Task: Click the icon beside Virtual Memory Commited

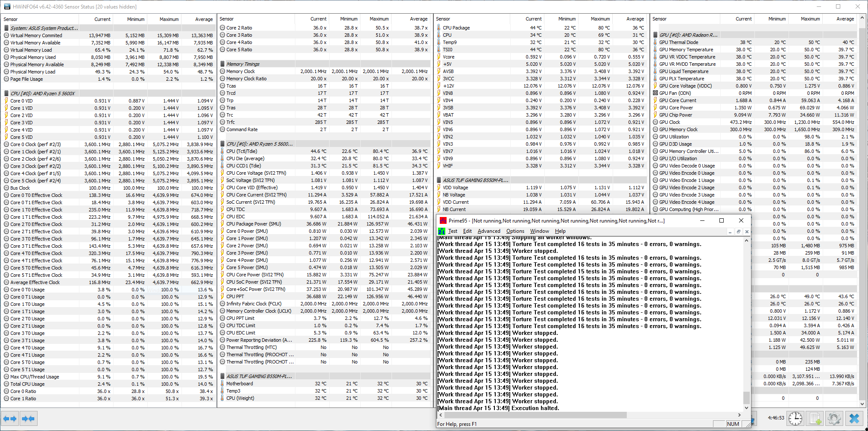Action: pos(6,35)
